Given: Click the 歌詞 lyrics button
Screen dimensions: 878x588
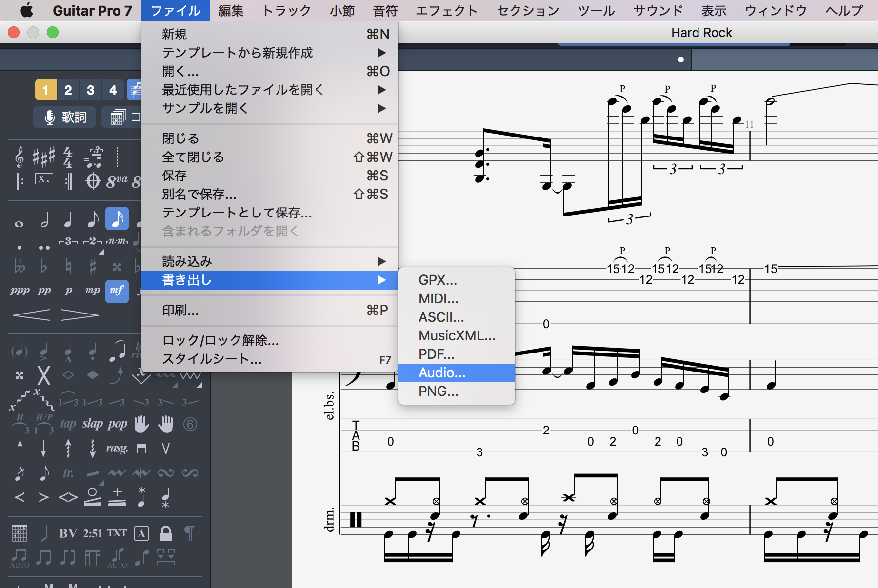Looking at the screenshot, I should click(x=65, y=117).
